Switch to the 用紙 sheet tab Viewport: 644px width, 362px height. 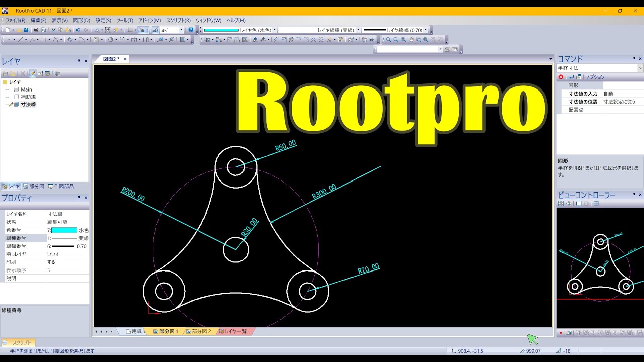point(134,331)
